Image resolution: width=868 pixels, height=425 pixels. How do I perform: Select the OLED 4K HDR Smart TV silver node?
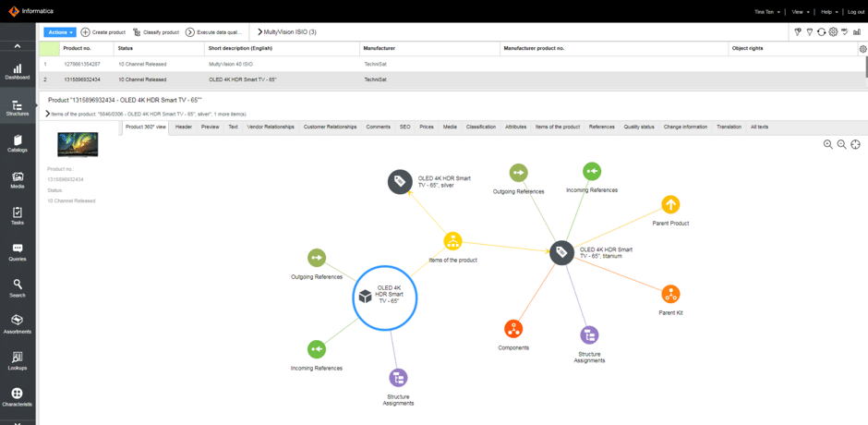[399, 182]
